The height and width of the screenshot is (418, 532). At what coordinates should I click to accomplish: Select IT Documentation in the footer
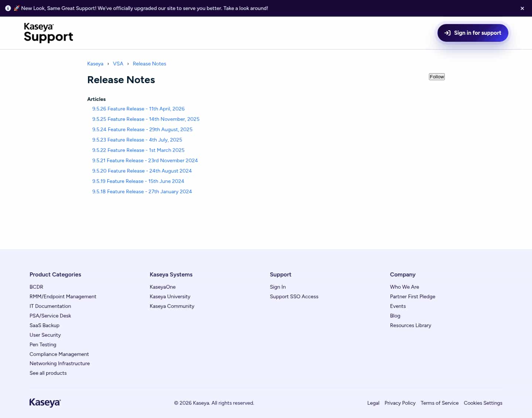(50, 306)
